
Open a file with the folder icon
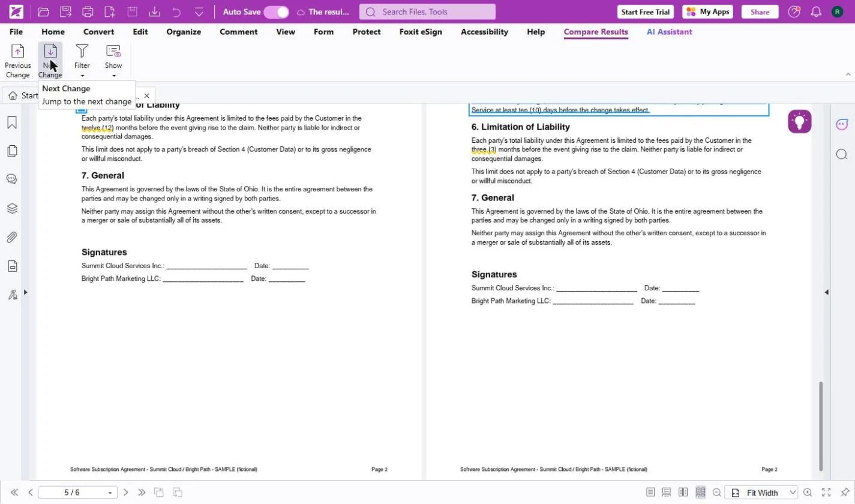pos(43,12)
